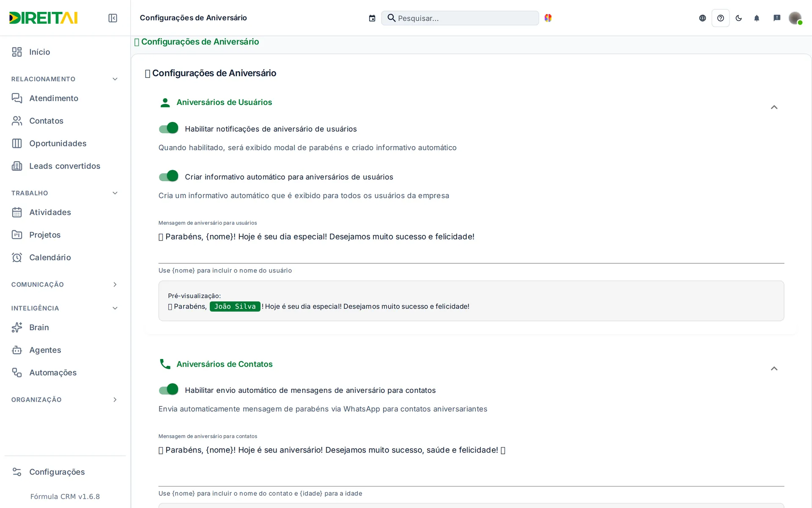Collapse the sidebar with the panel icon

click(x=112, y=18)
